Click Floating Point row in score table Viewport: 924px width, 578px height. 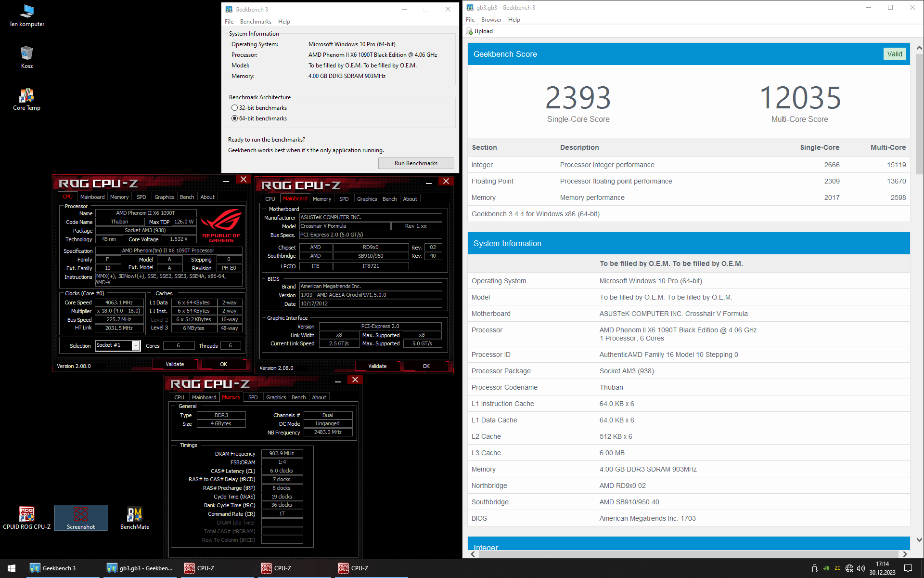(689, 181)
